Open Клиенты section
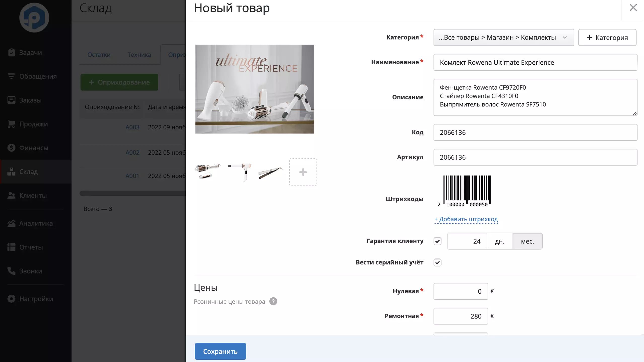 (36, 196)
